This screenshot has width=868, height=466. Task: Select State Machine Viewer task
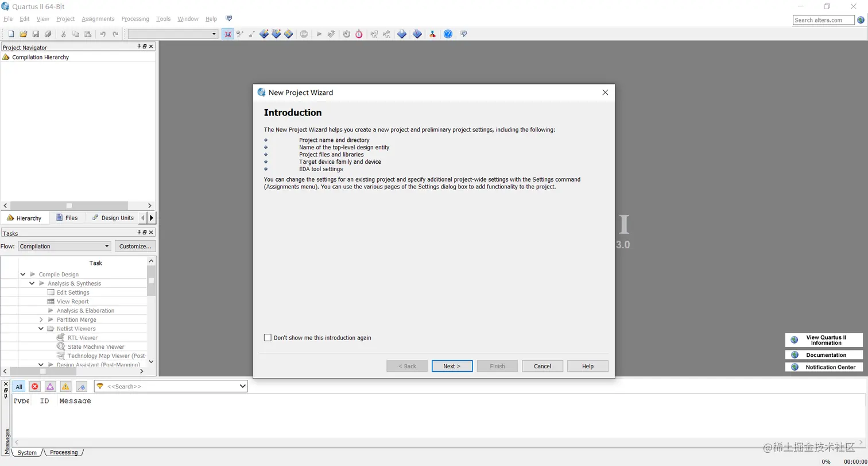tap(96, 347)
